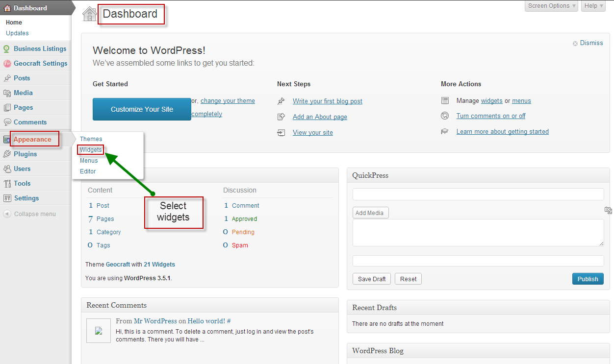Click the menus link under More Actions
Screen dimensions: 614x364
click(522, 101)
